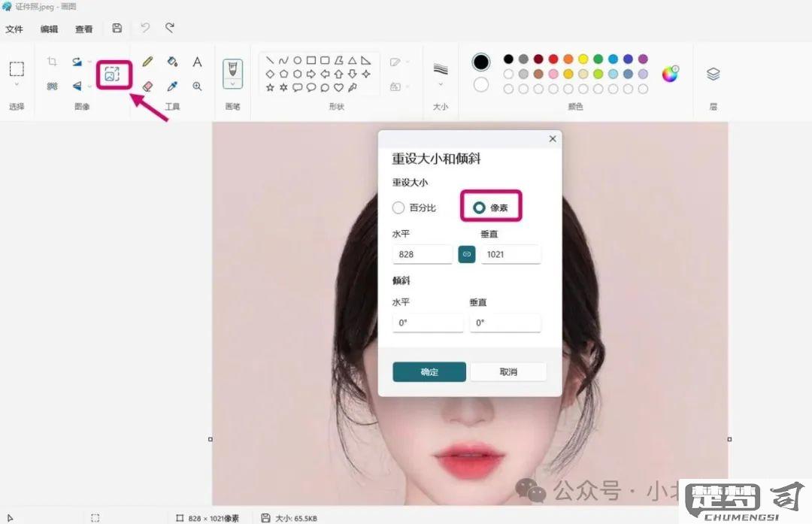Expand the size dropdown arrow
The height and width of the screenshot is (524, 812).
pos(440,84)
